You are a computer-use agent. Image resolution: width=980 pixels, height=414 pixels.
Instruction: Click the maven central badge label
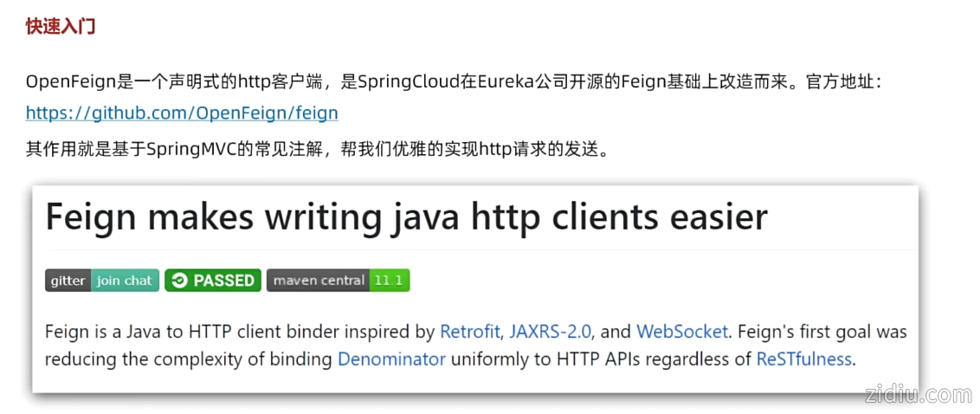tap(318, 281)
